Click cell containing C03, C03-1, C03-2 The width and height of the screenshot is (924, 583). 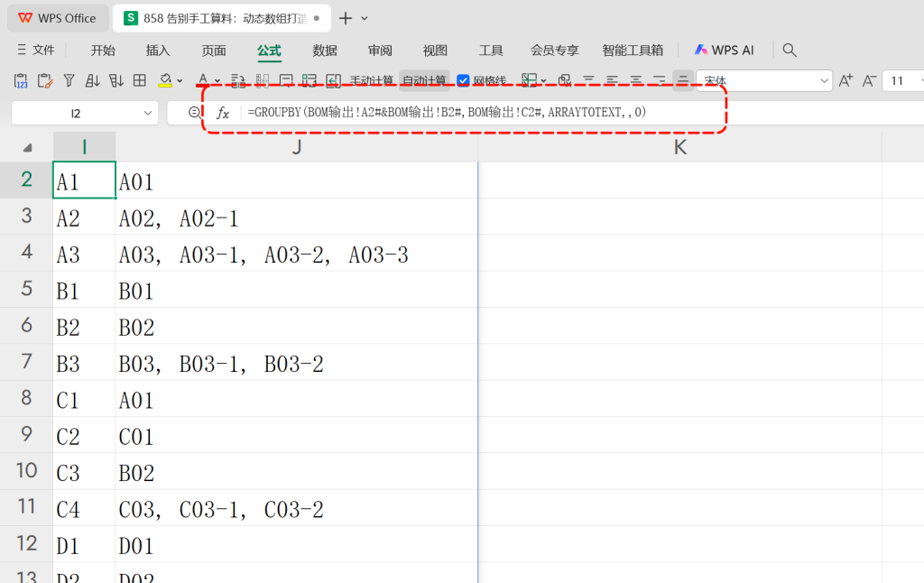click(x=296, y=508)
